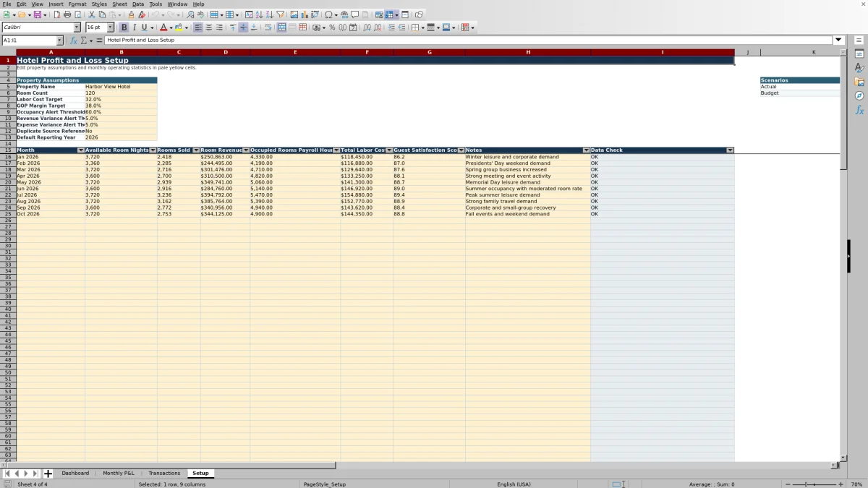Toggle Align Right
This screenshot has height=488, width=868.
coord(219,27)
